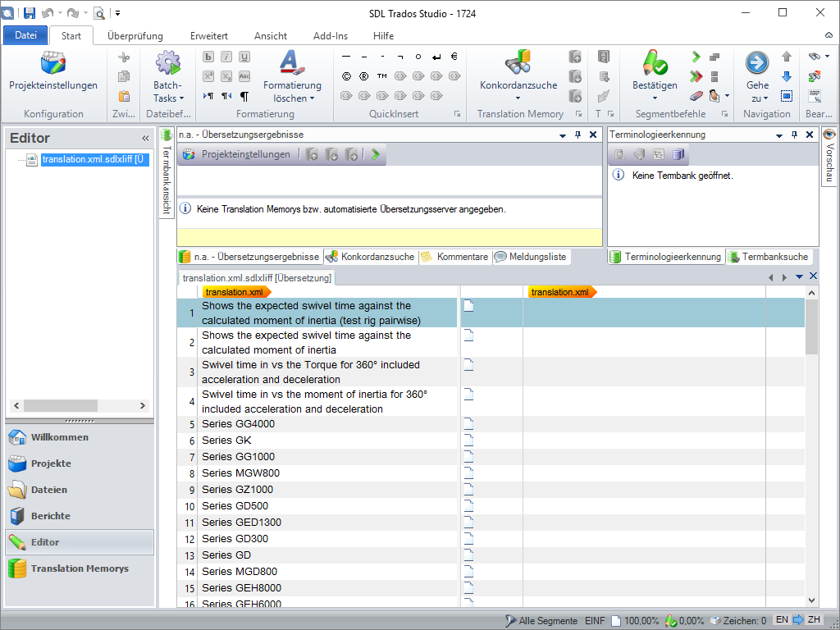840x630 pixels.
Task: Toggle italic formatting
Action: pyautogui.click(x=226, y=57)
